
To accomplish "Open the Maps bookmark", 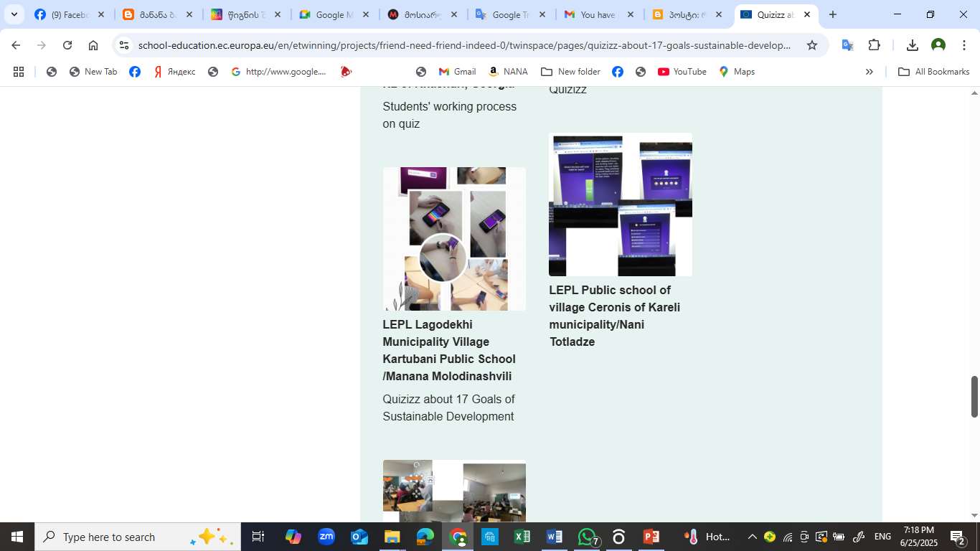I will [737, 72].
